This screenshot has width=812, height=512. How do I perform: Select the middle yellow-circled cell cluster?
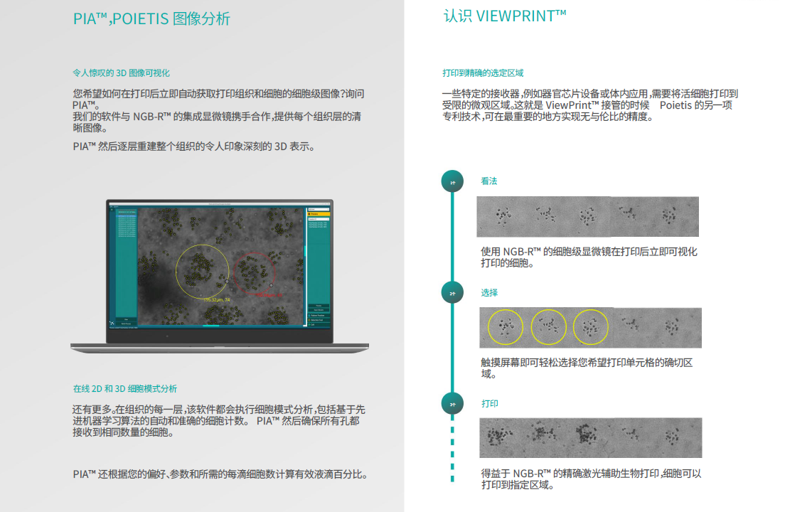tap(548, 327)
